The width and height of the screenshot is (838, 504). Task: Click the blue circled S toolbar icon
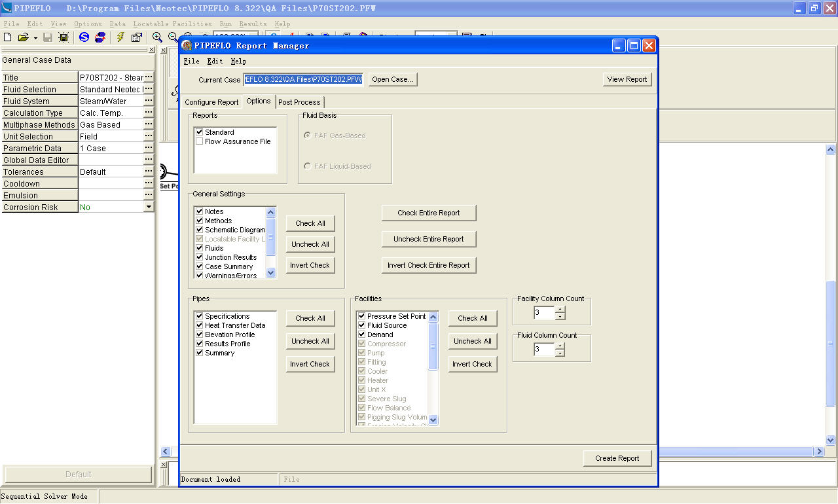(x=84, y=37)
